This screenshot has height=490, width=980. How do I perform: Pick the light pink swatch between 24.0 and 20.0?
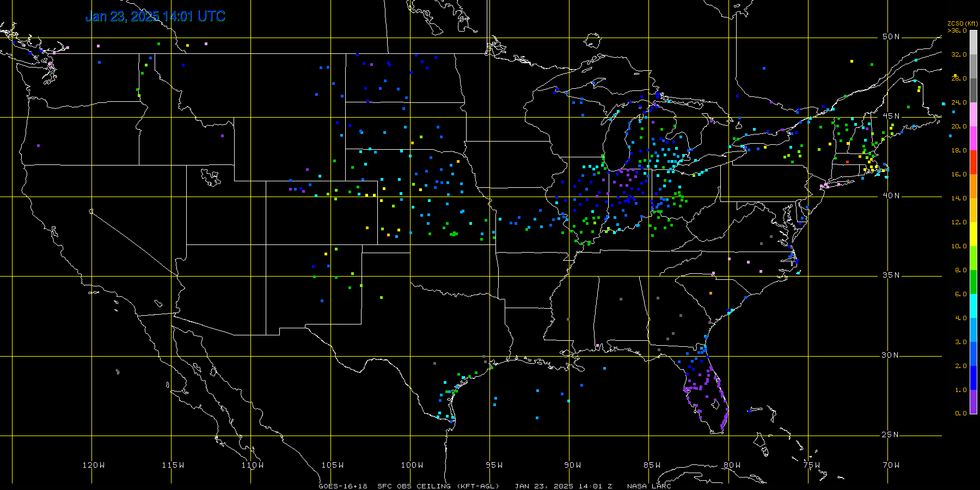coord(973,114)
